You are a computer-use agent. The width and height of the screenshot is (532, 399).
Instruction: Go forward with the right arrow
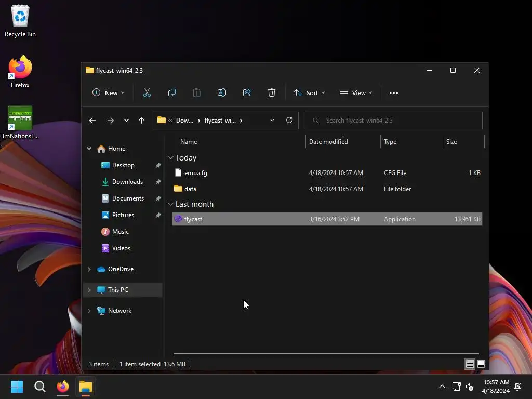111,121
